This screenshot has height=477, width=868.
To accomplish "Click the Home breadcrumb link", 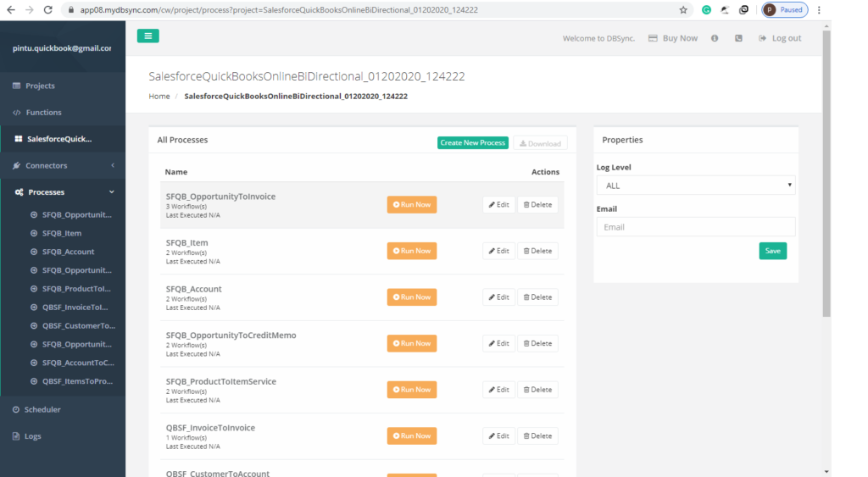I will 159,97.
